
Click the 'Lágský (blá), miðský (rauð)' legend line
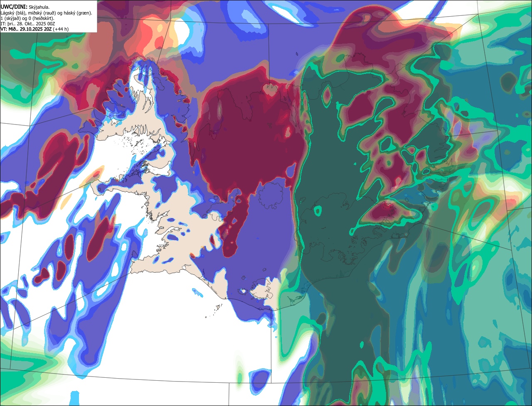(46, 13)
